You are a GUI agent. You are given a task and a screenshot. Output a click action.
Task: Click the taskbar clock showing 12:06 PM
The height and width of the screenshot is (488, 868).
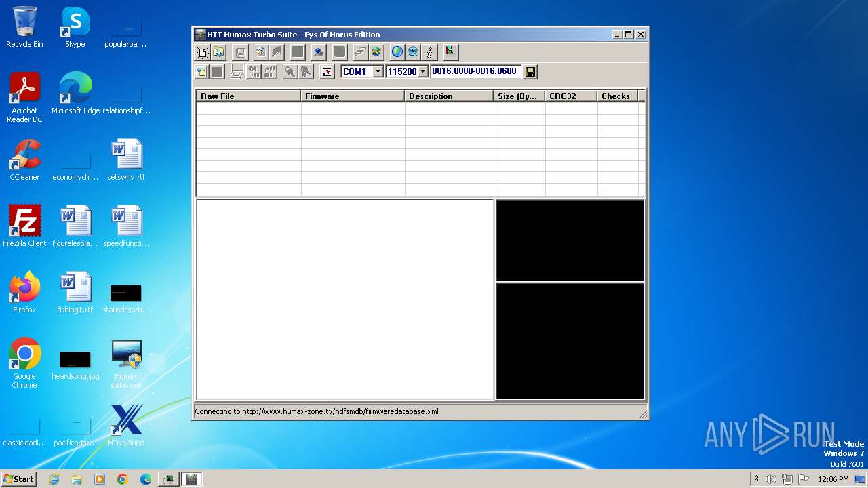(x=833, y=479)
